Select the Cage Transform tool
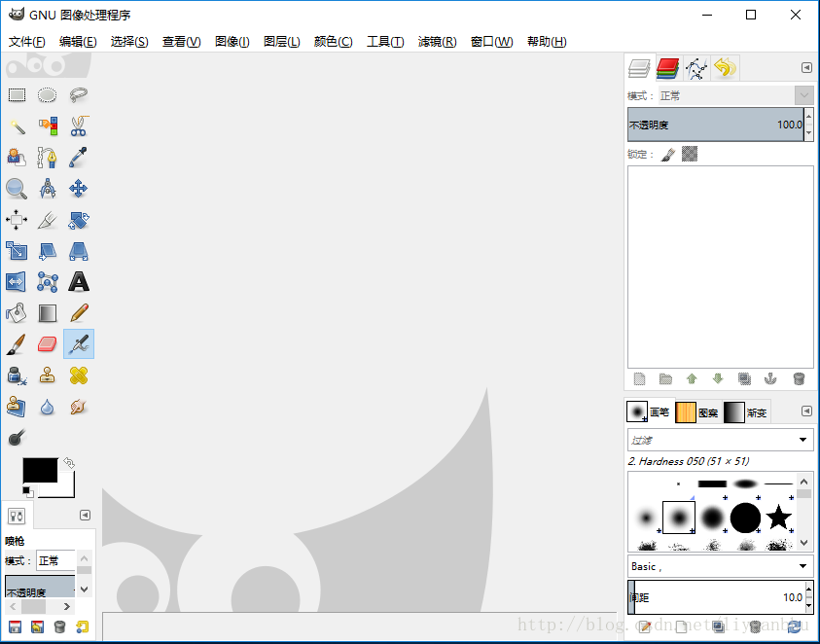 pos(47,282)
